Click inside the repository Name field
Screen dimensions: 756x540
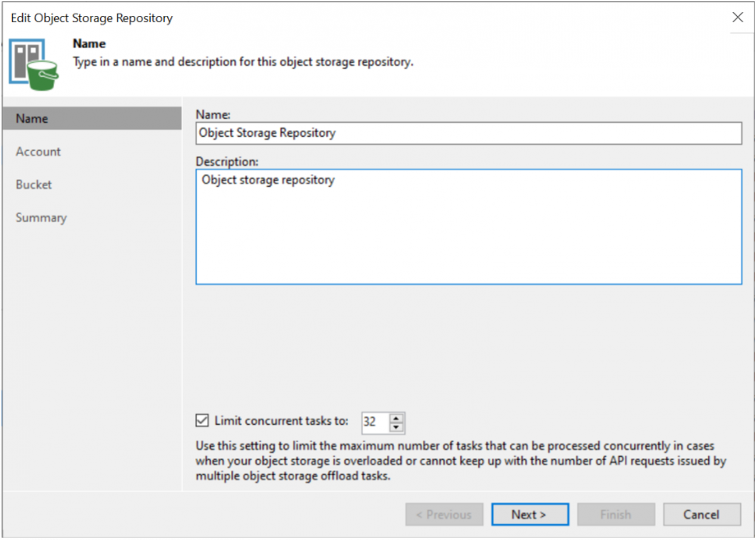468,133
